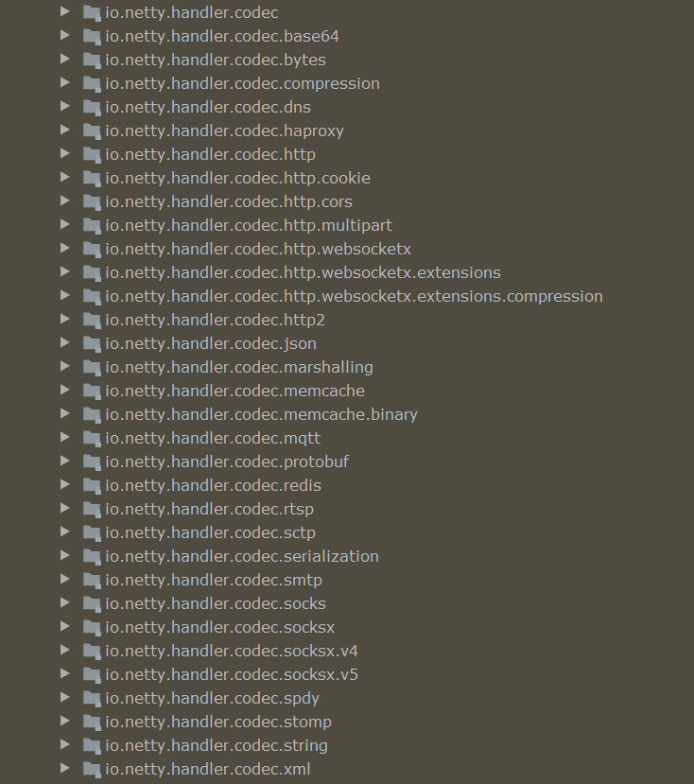Image resolution: width=694 pixels, height=784 pixels.
Task: Select the io.netty.handler.codec.marshalling package
Action: coord(239,368)
